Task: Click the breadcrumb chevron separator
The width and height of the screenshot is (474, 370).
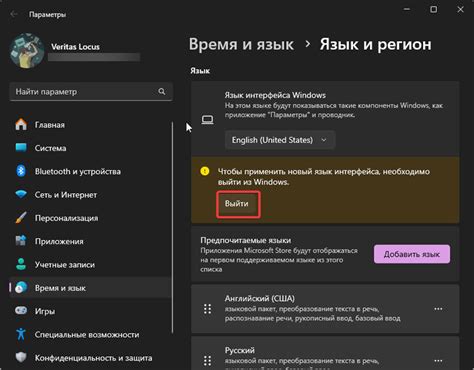Action: click(x=307, y=44)
